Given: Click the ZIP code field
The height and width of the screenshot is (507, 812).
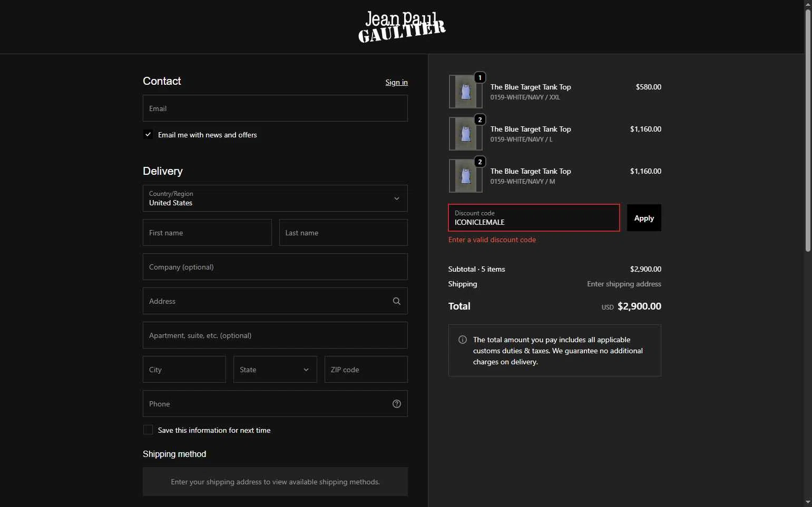Looking at the screenshot, I should tap(366, 370).
